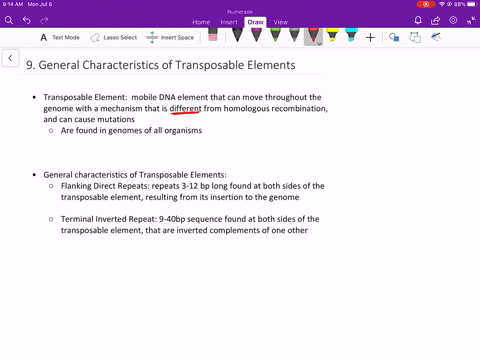The height and width of the screenshot is (360, 480).
Task: Open the settings gear
Action: click(453, 20)
